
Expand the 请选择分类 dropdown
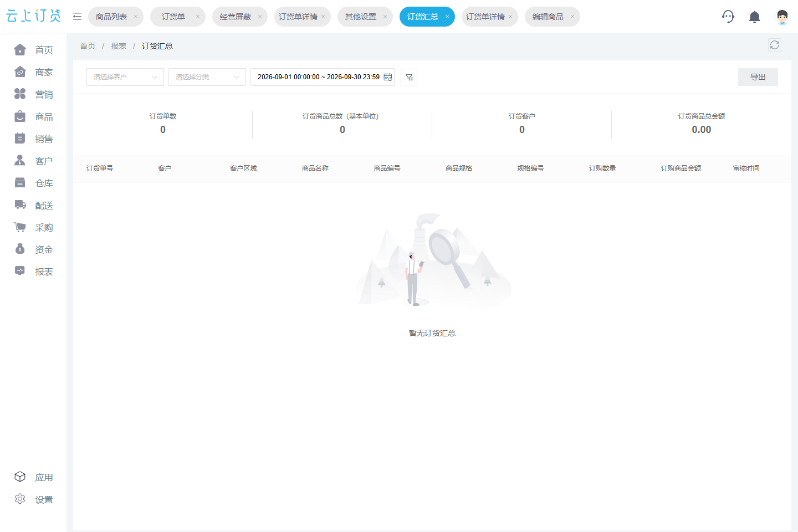(x=207, y=77)
